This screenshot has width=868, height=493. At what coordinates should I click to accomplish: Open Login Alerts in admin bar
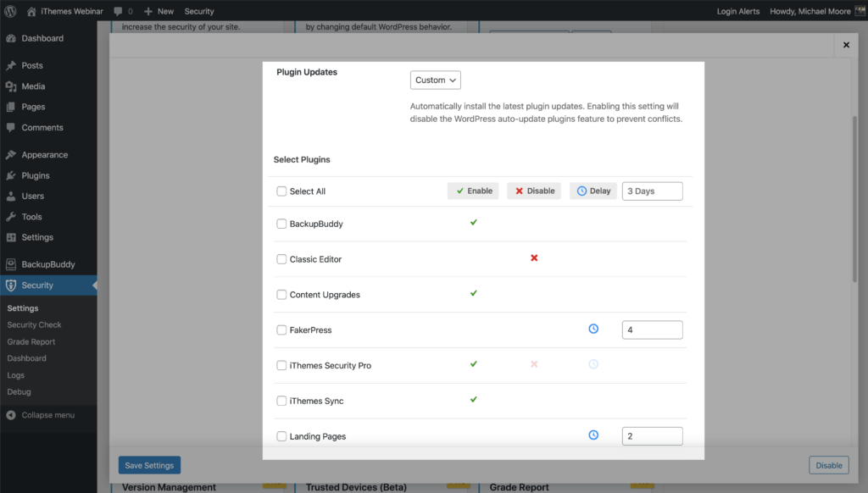(x=738, y=11)
